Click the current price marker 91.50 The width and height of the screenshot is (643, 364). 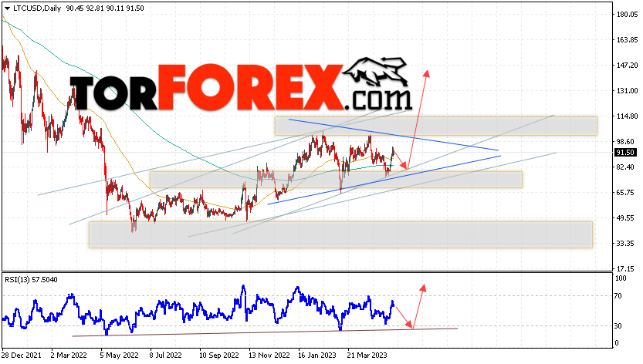[x=625, y=153]
